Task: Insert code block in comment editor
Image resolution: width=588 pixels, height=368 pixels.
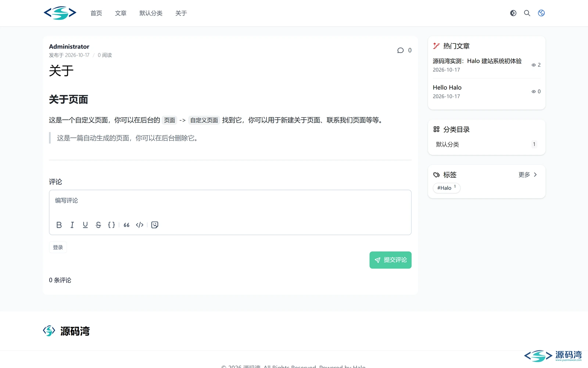Action: point(140,225)
